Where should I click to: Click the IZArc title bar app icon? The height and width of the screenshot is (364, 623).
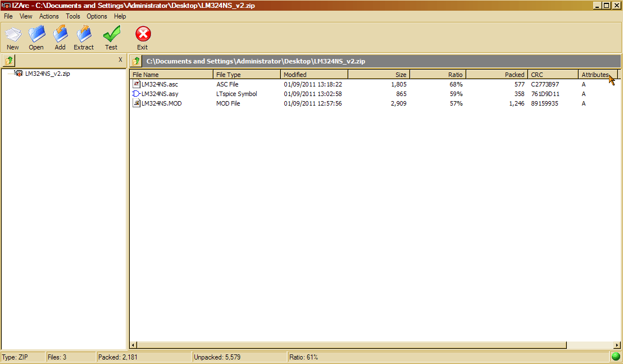(6, 6)
